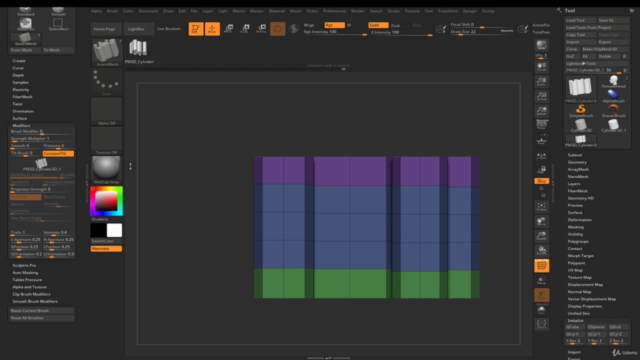Toggle the Persp perspective icon

click(542, 125)
